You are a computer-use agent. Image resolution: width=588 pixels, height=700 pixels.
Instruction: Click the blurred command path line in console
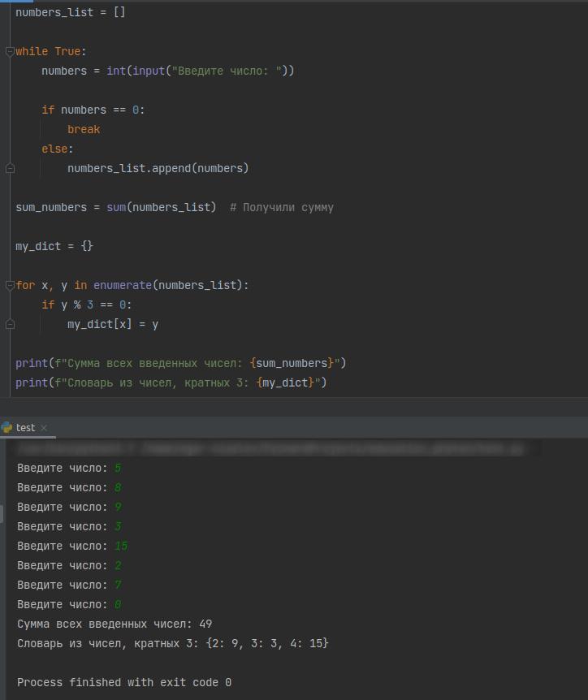(270, 449)
